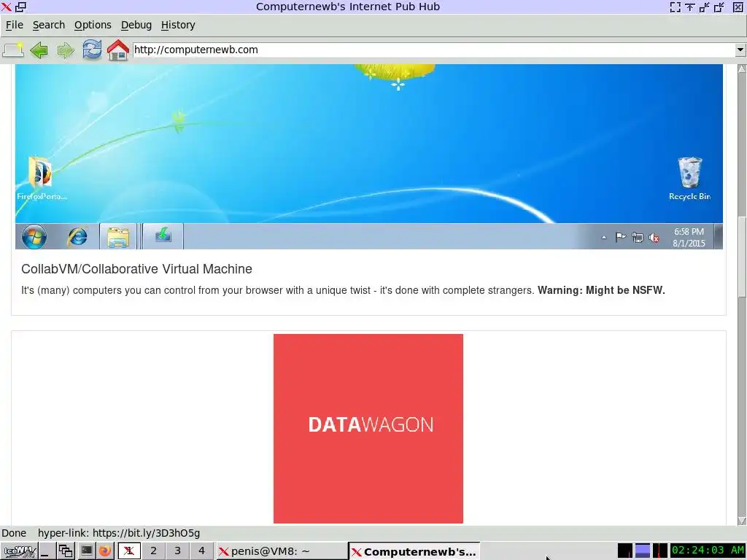Screen dimensions: 747x560
Task: Roll up the window with the up-arrow title icon
Action: (x=689, y=7)
